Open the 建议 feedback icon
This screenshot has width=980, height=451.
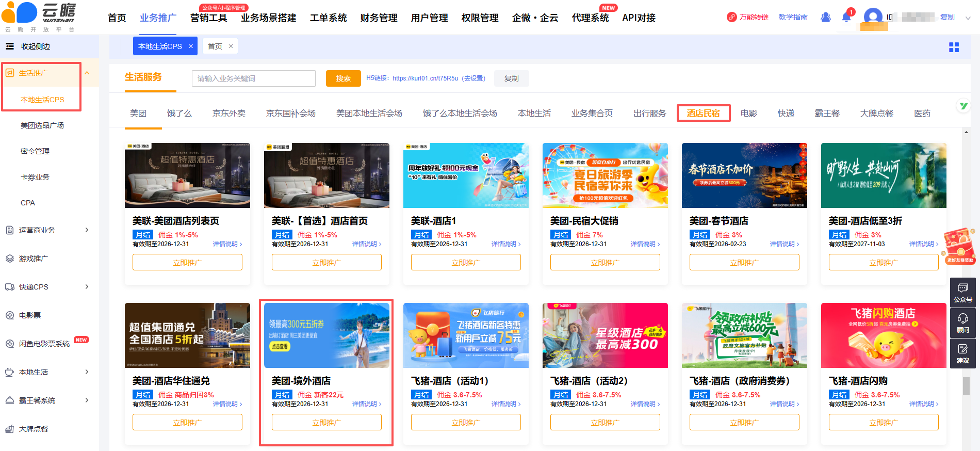click(962, 353)
